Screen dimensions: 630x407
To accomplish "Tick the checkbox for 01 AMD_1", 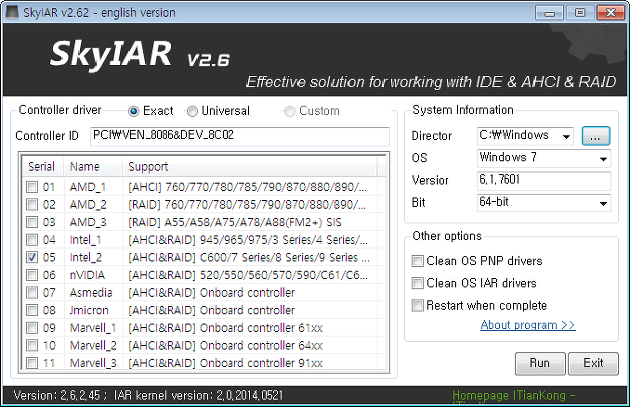I will pos(32,187).
